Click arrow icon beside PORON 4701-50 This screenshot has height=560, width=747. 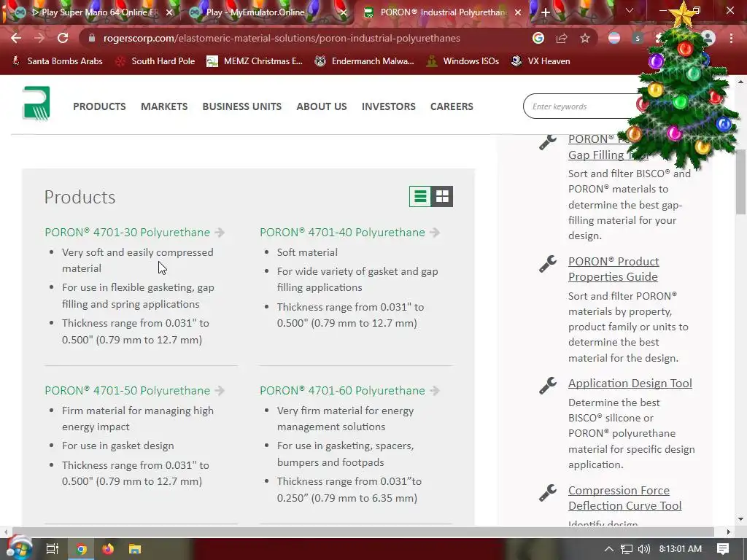pos(220,391)
